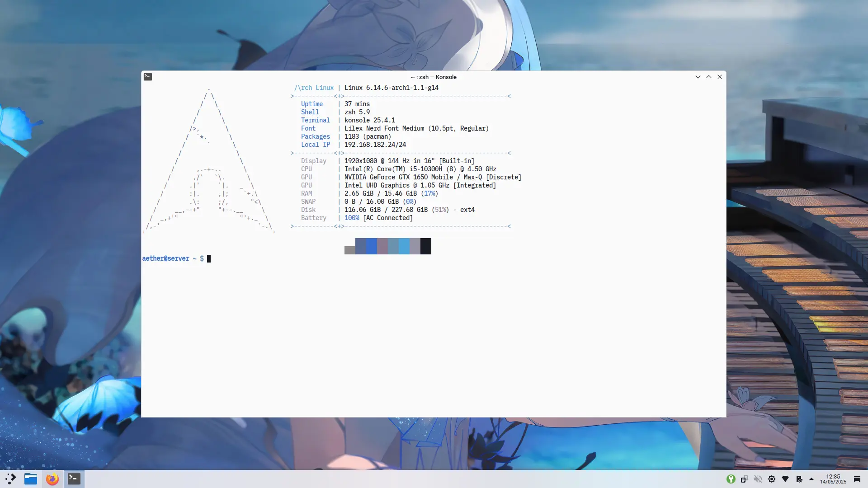Click the 'Packages' label

(316, 136)
